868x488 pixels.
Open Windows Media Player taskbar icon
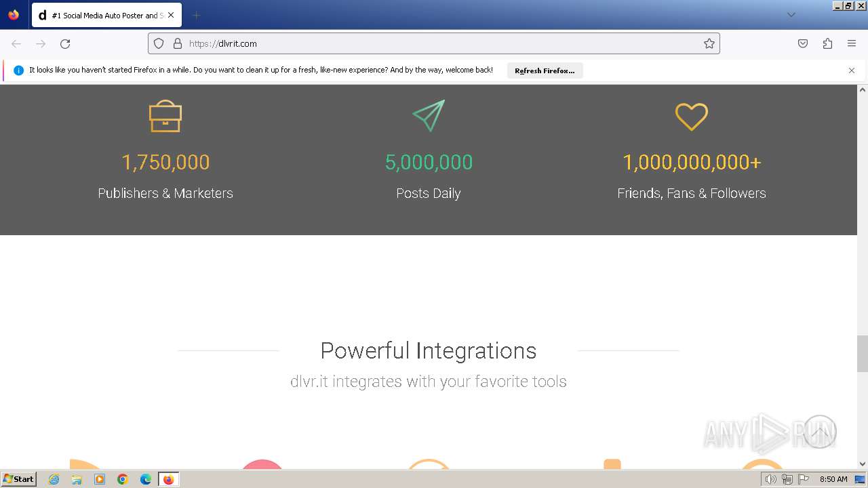pos(100,479)
